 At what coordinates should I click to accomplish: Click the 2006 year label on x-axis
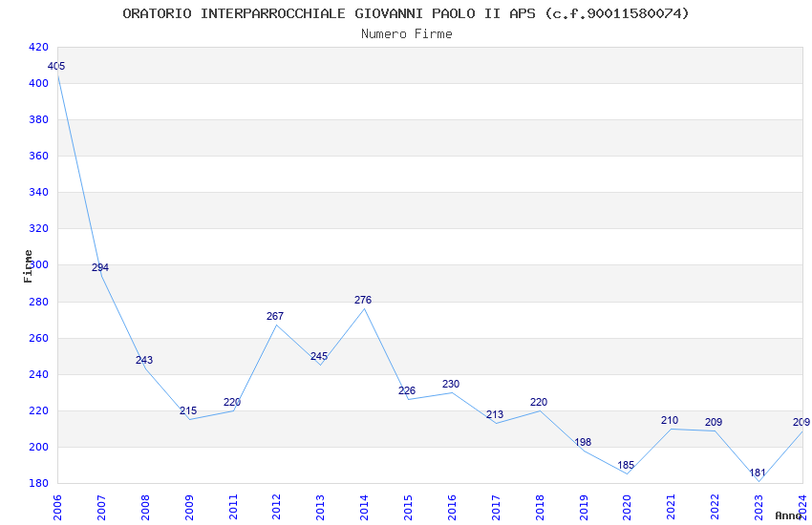56,507
